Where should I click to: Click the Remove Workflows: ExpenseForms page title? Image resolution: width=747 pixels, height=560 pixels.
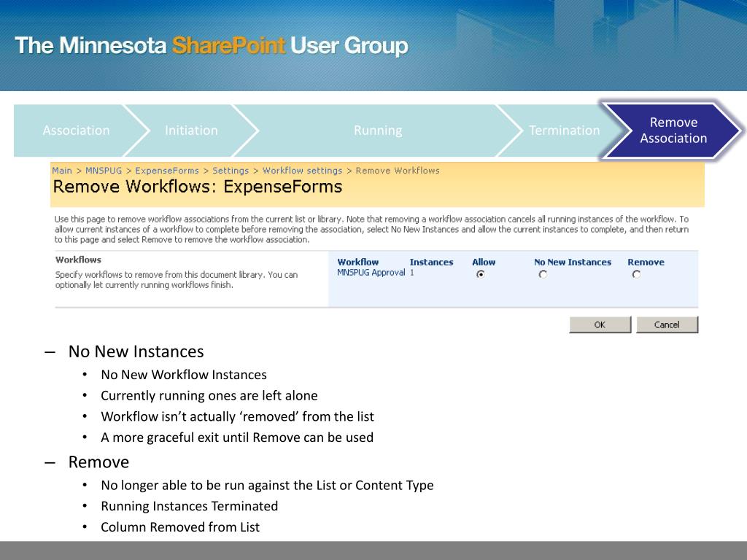(x=197, y=187)
